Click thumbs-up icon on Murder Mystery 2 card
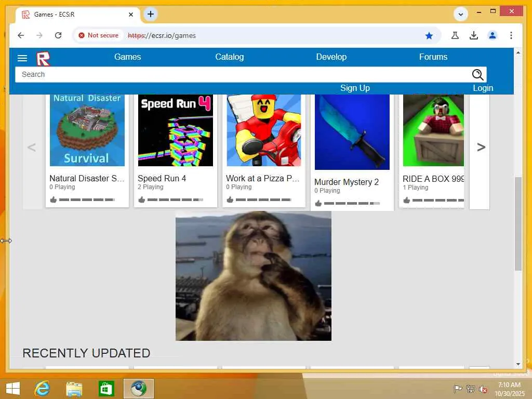Screen dimensions: 532x399 coord(318,203)
